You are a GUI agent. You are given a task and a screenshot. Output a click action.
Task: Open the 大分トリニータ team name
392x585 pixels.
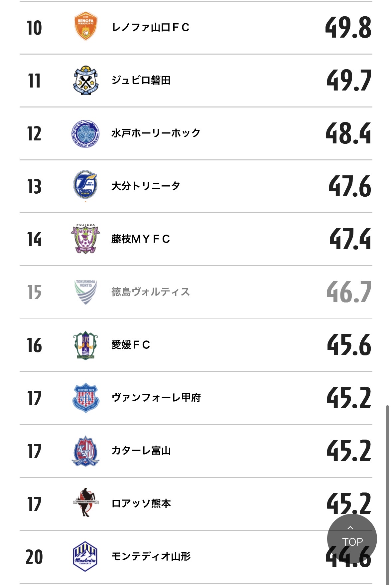[146, 186]
